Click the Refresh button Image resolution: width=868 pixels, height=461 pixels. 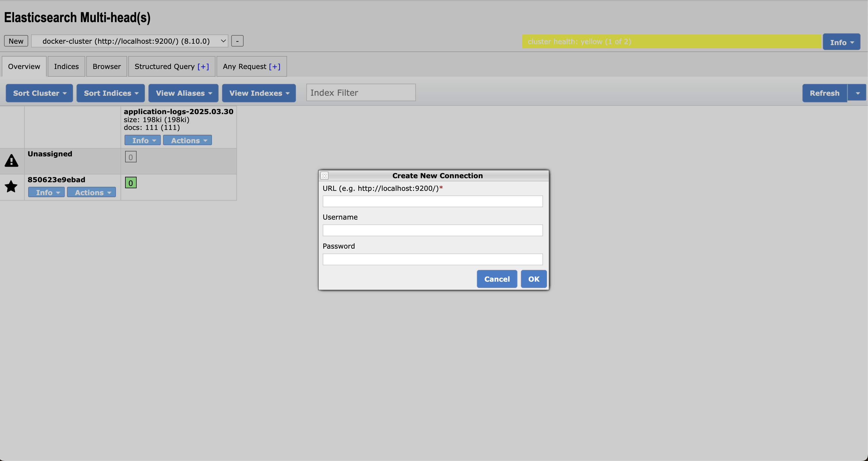(x=825, y=93)
